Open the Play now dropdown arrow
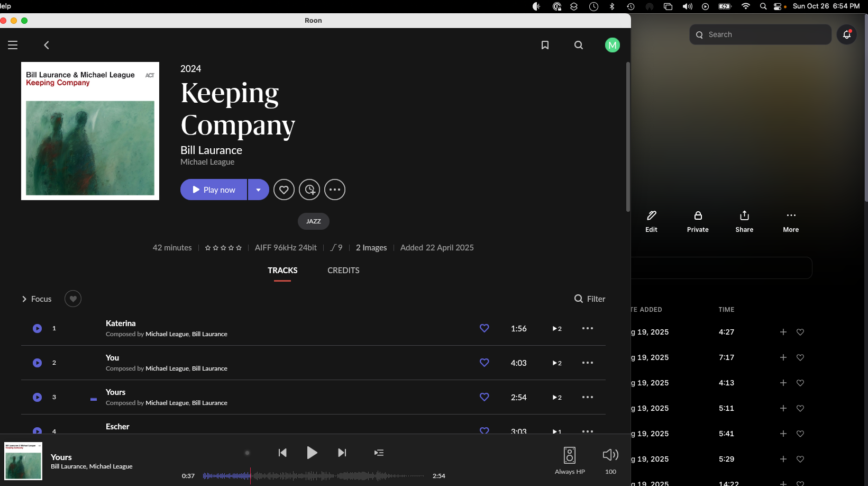 point(258,190)
